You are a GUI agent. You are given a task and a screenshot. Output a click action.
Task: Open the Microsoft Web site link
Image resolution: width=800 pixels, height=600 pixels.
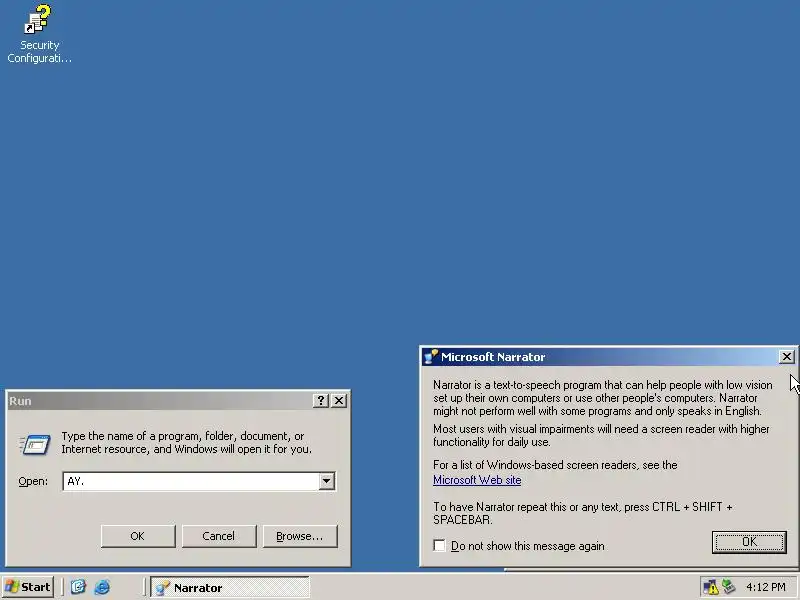point(477,480)
